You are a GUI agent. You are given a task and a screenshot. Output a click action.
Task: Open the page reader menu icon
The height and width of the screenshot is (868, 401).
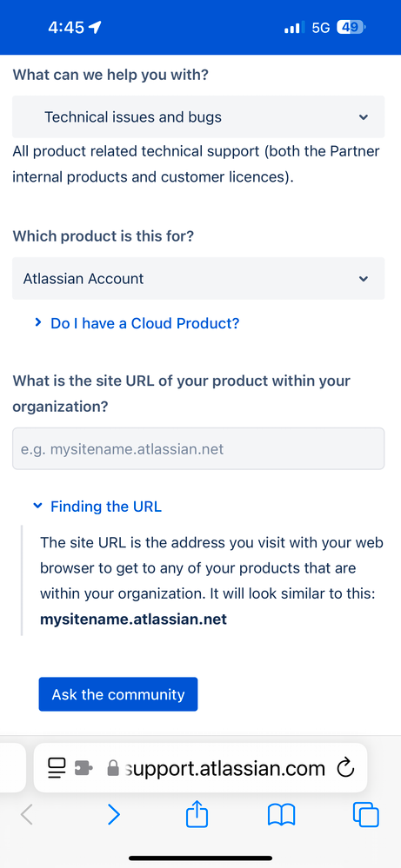coord(57,768)
